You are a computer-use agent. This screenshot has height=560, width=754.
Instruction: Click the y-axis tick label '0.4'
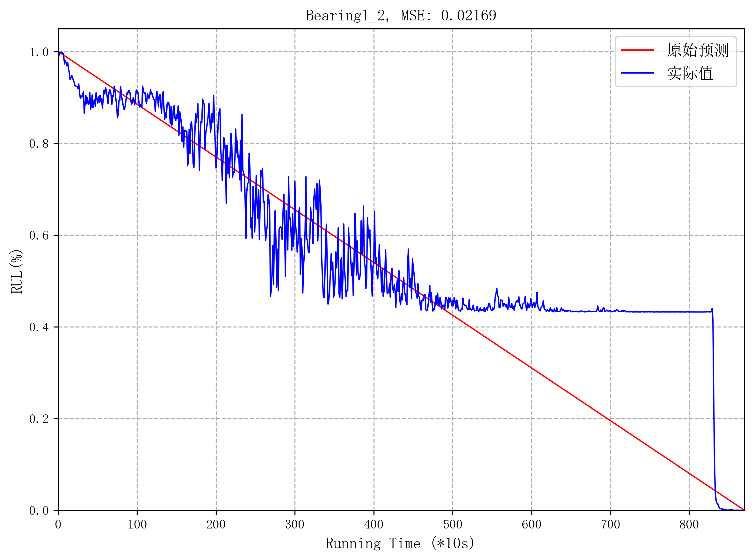pyautogui.click(x=39, y=327)
